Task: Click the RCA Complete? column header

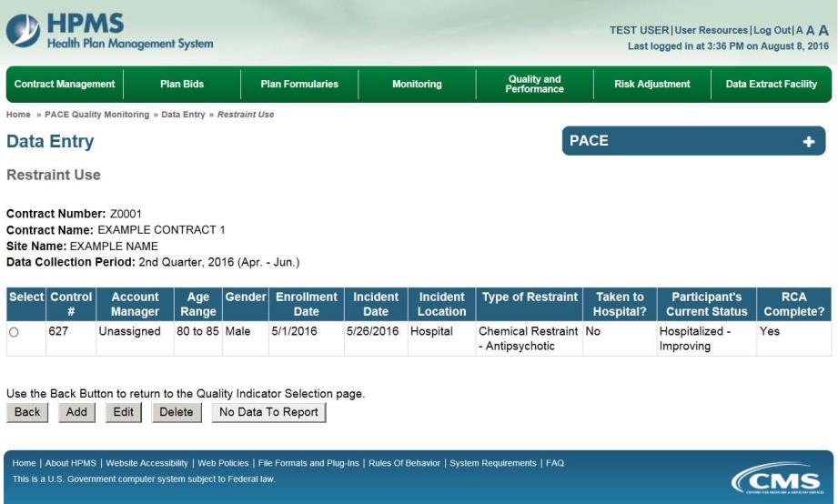Action: (x=793, y=304)
